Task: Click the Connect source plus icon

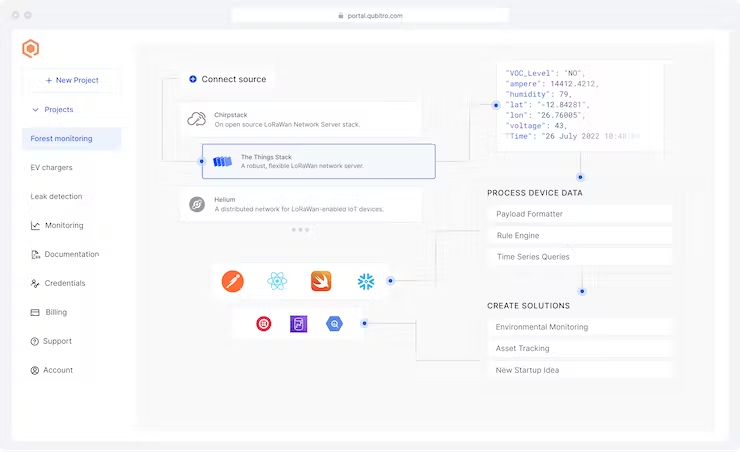Action: 193,79
